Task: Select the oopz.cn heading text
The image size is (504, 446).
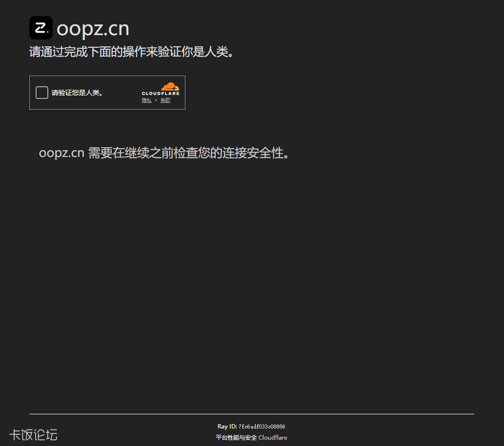Action: [x=93, y=29]
